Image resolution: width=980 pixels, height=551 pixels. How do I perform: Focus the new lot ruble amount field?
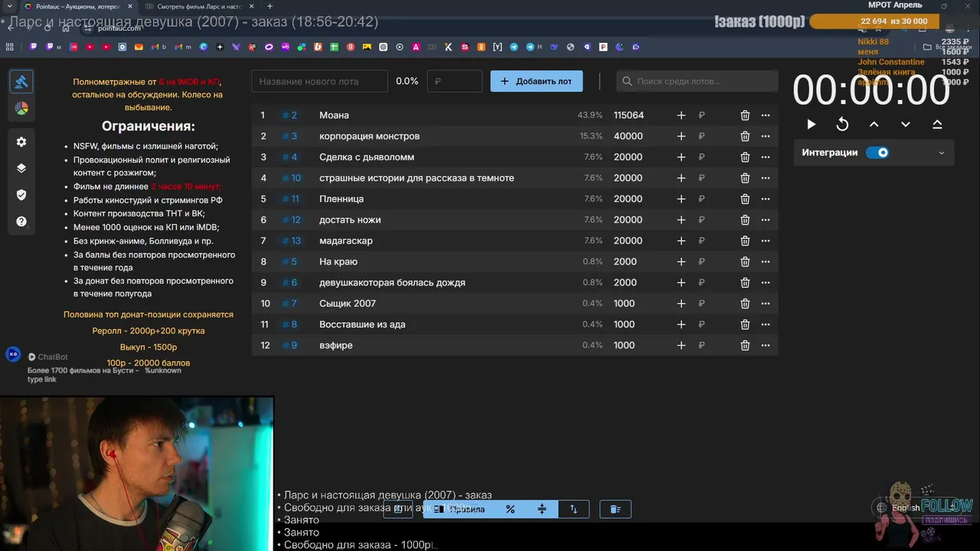[455, 81]
